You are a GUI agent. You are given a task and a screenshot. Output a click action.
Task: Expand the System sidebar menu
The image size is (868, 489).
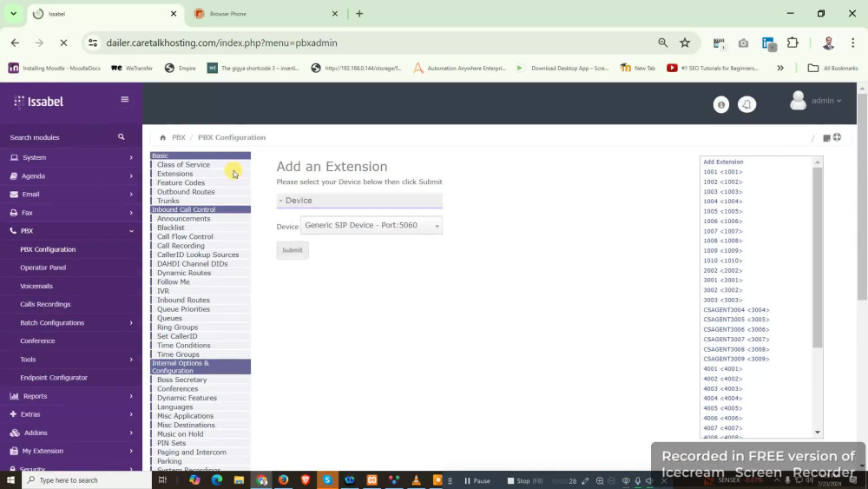coord(71,157)
